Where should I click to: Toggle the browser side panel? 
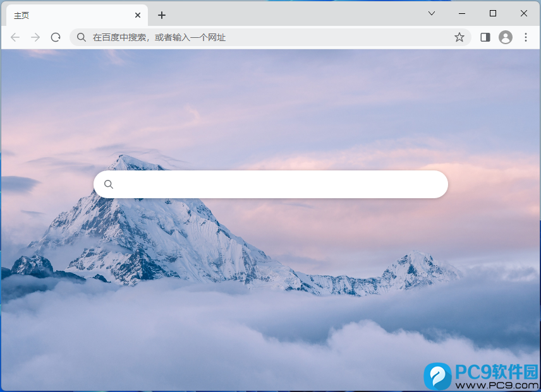tap(485, 37)
